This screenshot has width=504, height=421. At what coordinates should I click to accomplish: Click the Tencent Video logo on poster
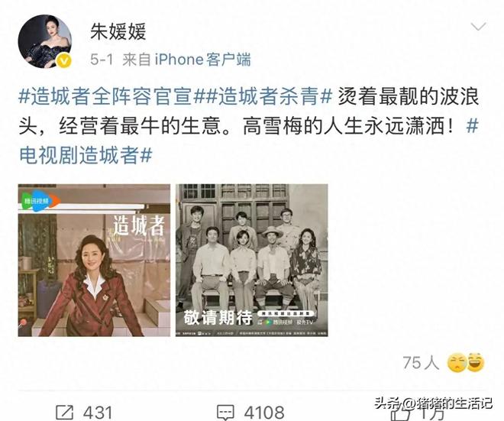pos(40,201)
